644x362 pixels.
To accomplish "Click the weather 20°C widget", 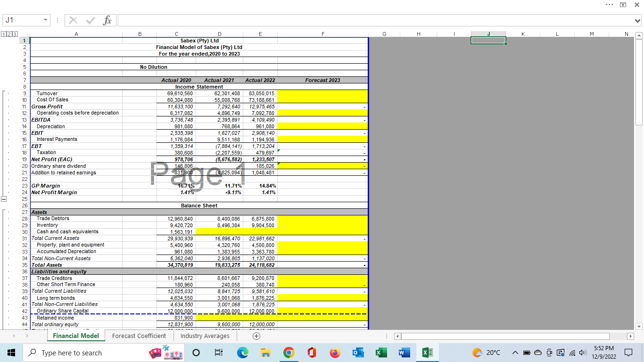I will pos(485,353).
